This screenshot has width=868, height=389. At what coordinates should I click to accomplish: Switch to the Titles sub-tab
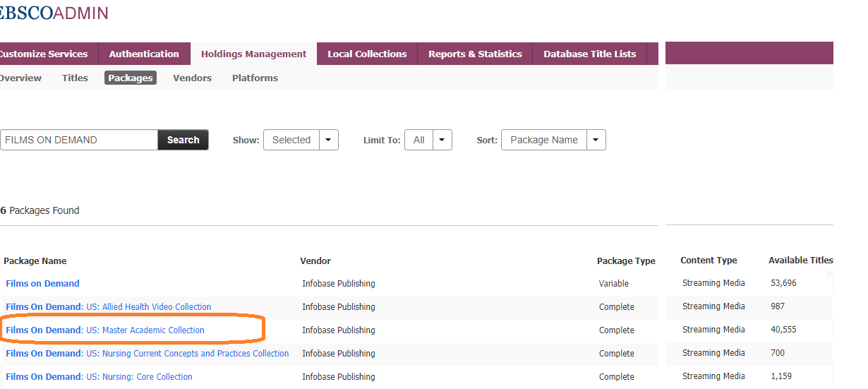coord(75,78)
